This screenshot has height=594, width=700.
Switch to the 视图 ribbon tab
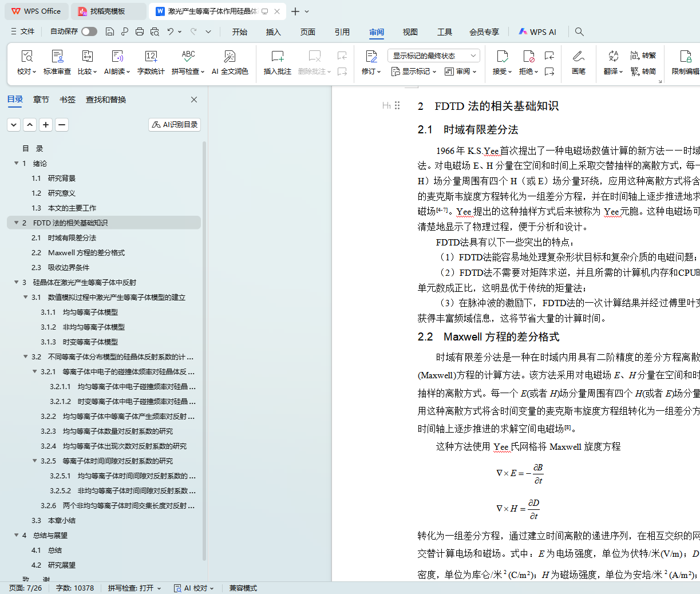coord(410,32)
